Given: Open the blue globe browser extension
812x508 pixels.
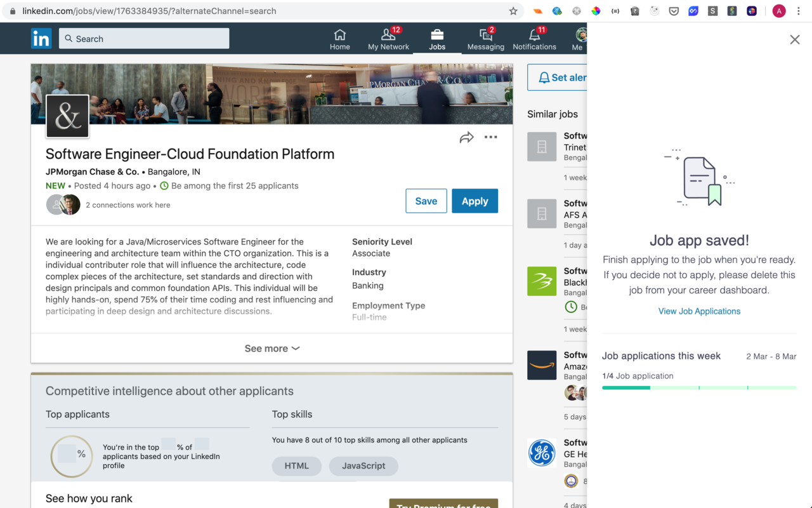Looking at the screenshot, I should pos(557,11).
